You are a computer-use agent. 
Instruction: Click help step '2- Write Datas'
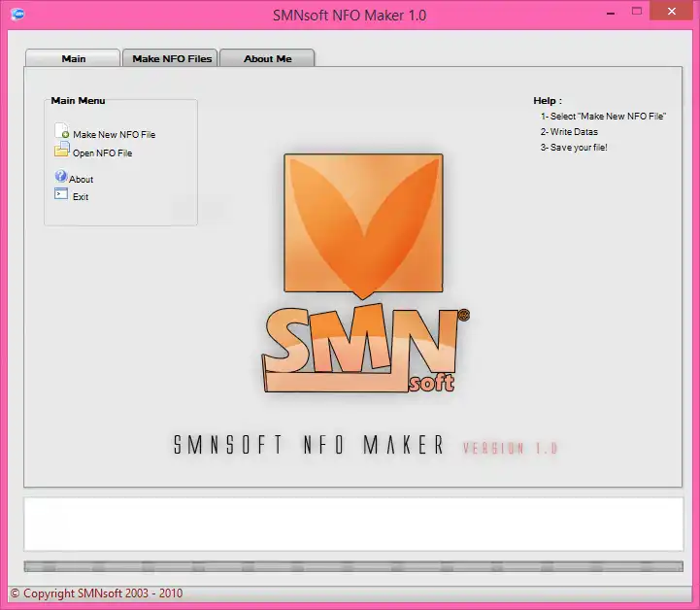[x=569, y=132]
